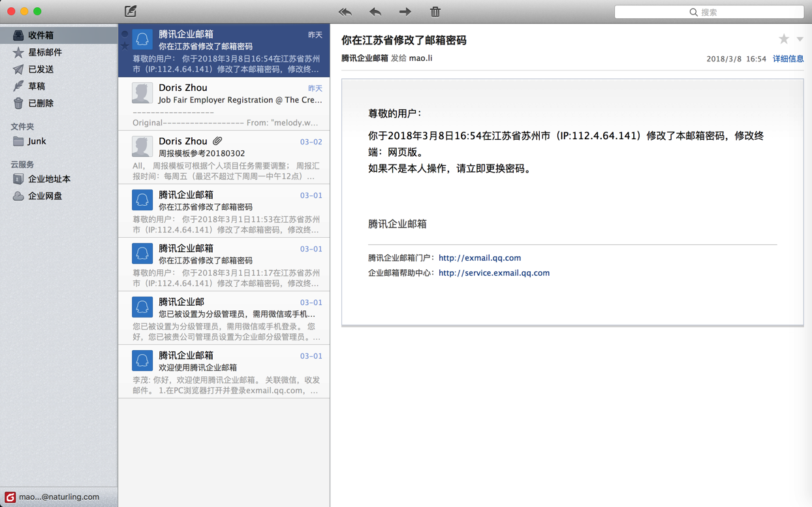Click the 详细信息 details link
This screenshot has height=507, width=812.
coord(789,59)
